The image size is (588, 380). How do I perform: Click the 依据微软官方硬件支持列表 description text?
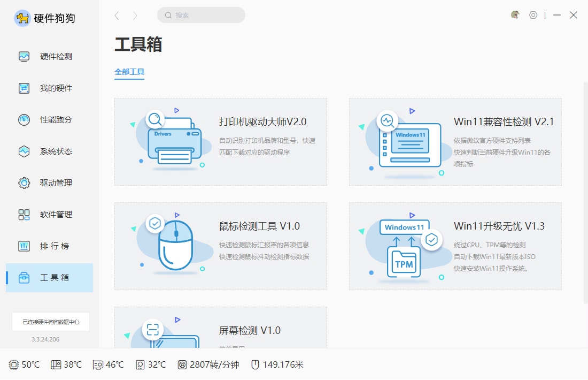tap(492, 140)
